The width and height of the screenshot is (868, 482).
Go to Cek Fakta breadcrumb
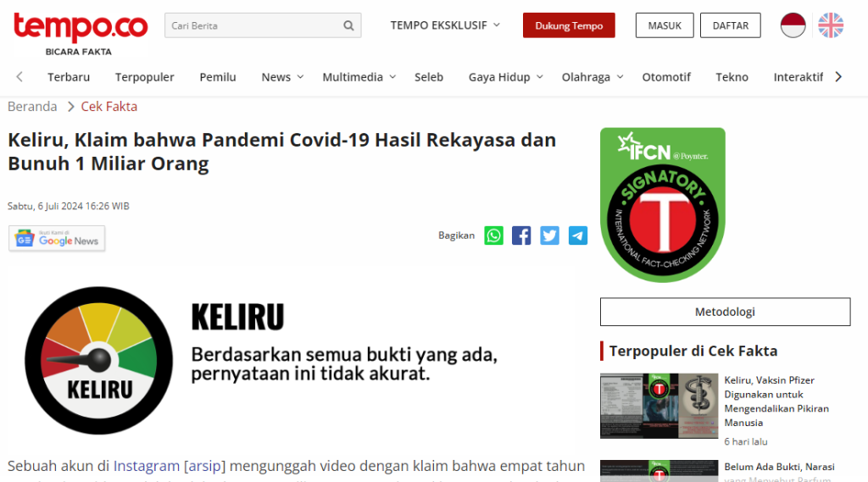click(x=109, y=106)
